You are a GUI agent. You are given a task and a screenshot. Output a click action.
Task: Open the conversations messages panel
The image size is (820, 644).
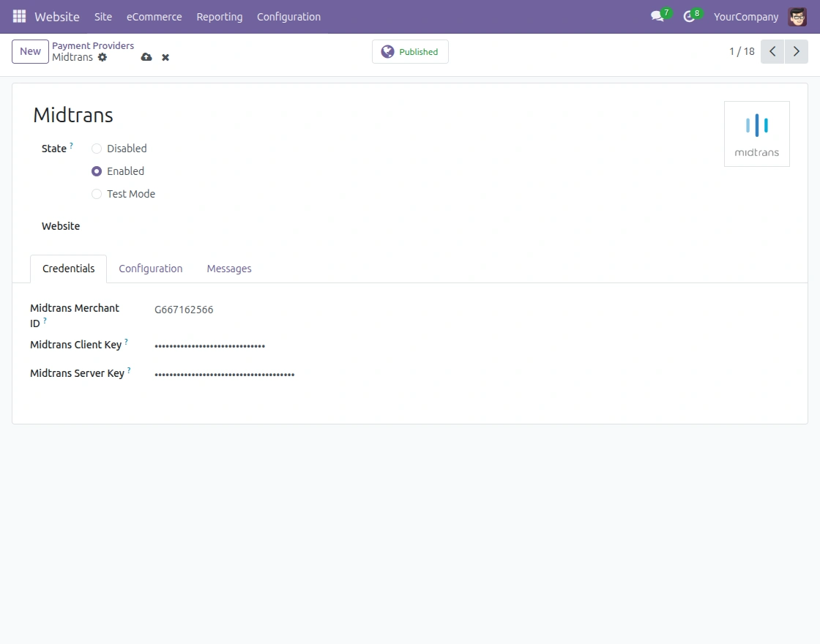click(x=656, y=16)
